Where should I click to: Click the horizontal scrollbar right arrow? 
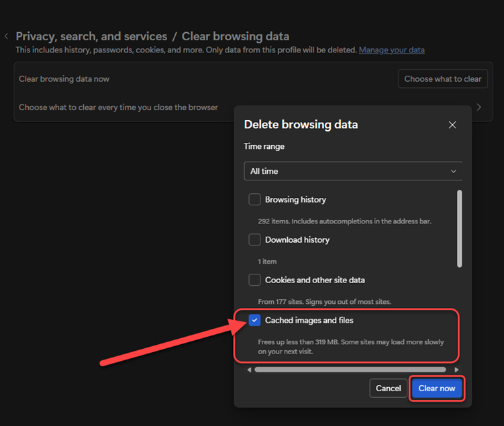click(457, 370)
